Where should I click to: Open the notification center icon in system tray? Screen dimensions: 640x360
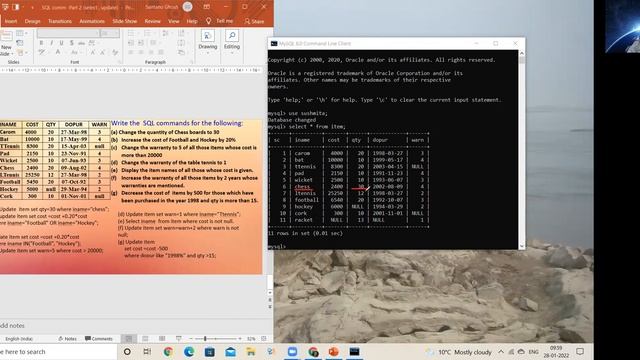[x=580, y=352]
